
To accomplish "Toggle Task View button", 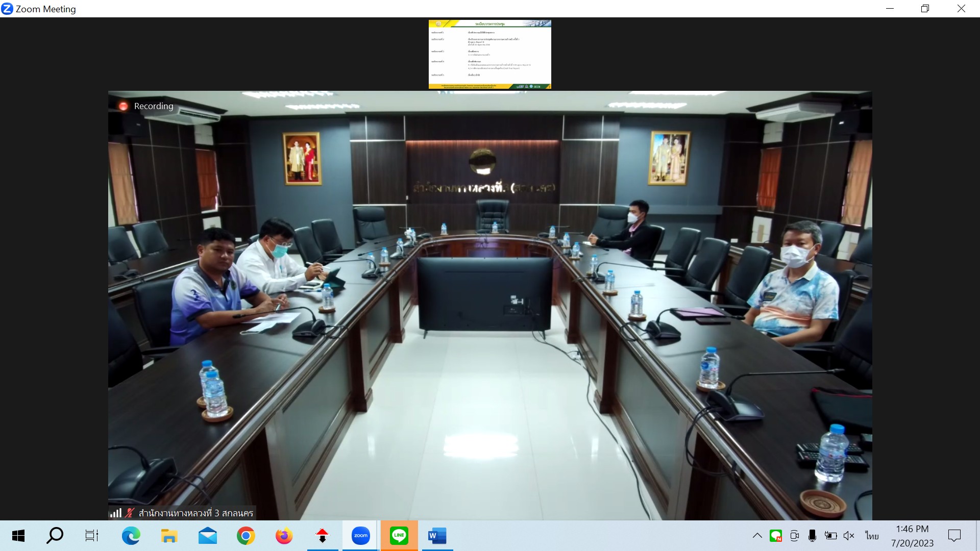I will click(x=92, y=536).
